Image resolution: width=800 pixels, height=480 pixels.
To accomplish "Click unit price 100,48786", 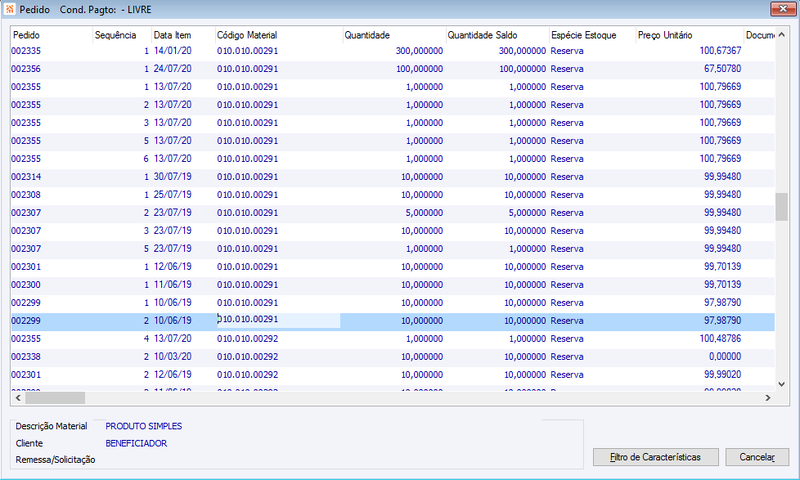I will (x=720, y=338).
